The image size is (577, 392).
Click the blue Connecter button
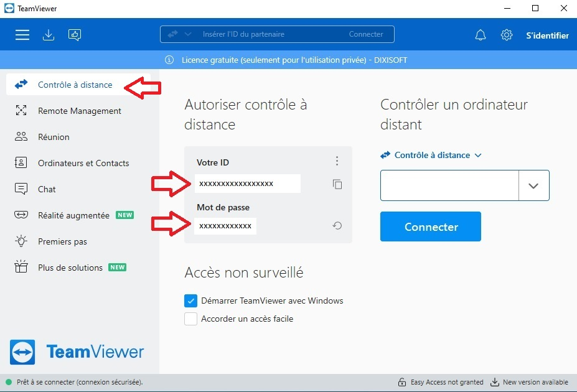coord(431,226)
